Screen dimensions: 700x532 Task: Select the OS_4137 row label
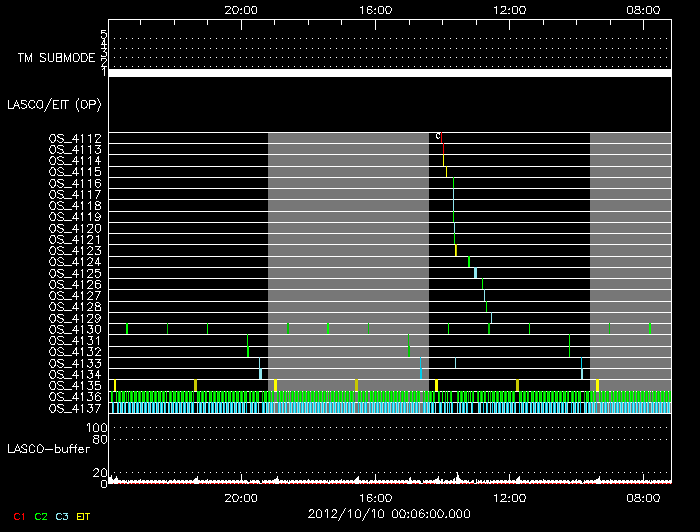tap(75, 408)
